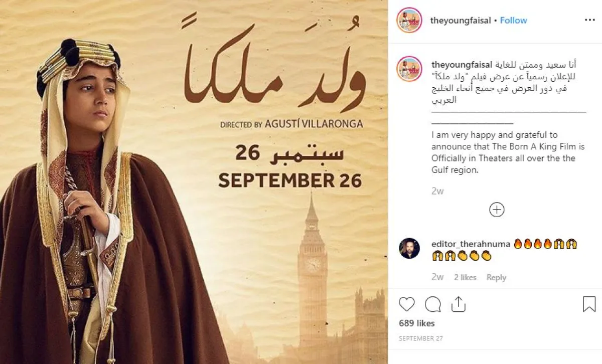Click the Born A King movie poster image

[194, 182]
